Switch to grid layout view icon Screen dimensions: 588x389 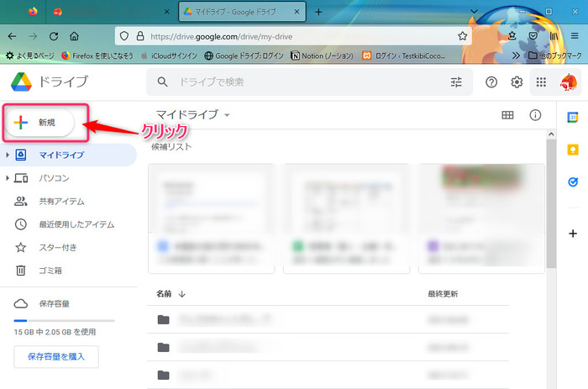pos(507,115)
